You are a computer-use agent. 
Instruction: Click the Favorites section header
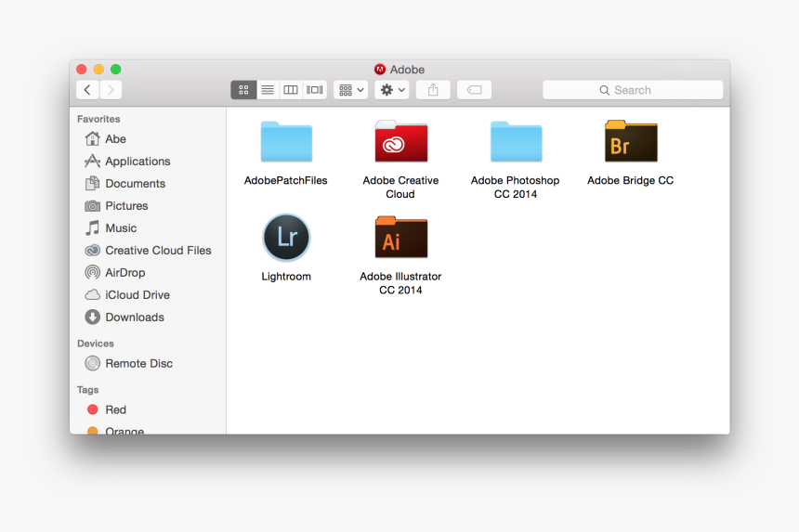click(98, 119)
